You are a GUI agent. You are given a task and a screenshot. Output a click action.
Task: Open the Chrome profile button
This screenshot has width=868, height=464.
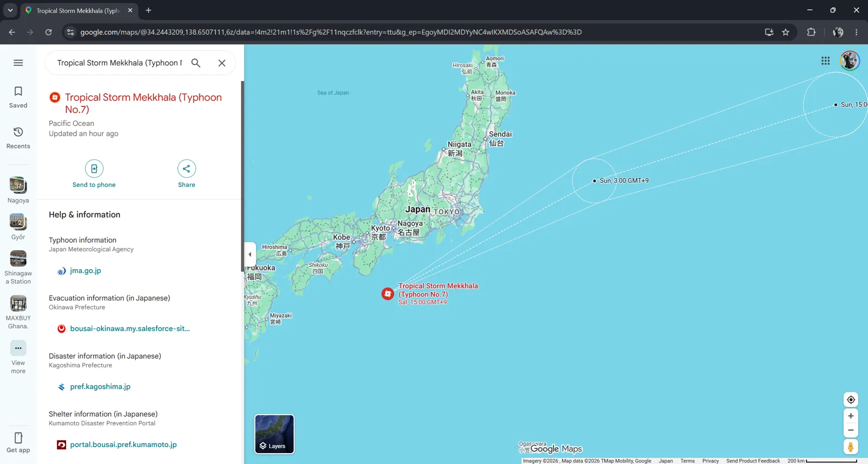[x=838, y=32]
